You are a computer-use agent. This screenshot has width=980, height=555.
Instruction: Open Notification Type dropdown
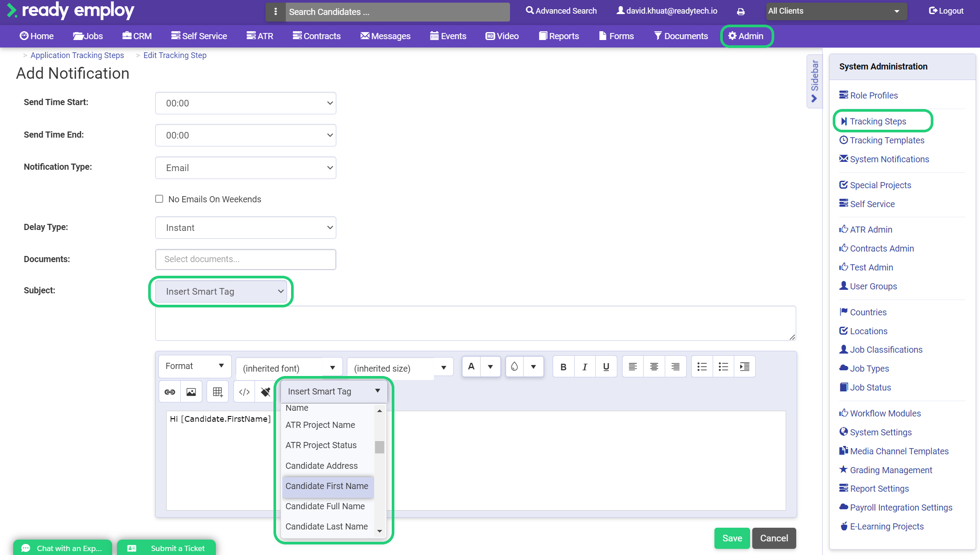point(246,168)
